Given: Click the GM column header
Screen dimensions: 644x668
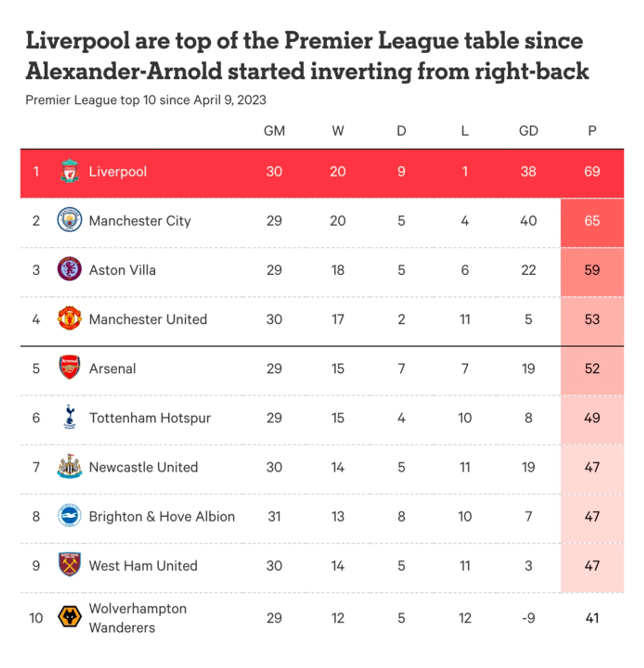Looking at the screenshot, I should click(274, 131).
